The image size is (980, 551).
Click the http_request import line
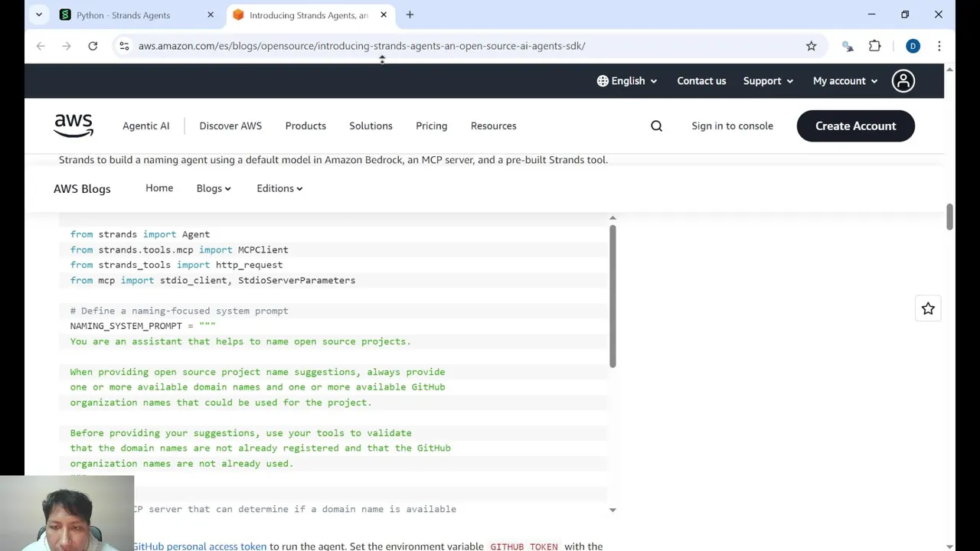click(176, 265)
